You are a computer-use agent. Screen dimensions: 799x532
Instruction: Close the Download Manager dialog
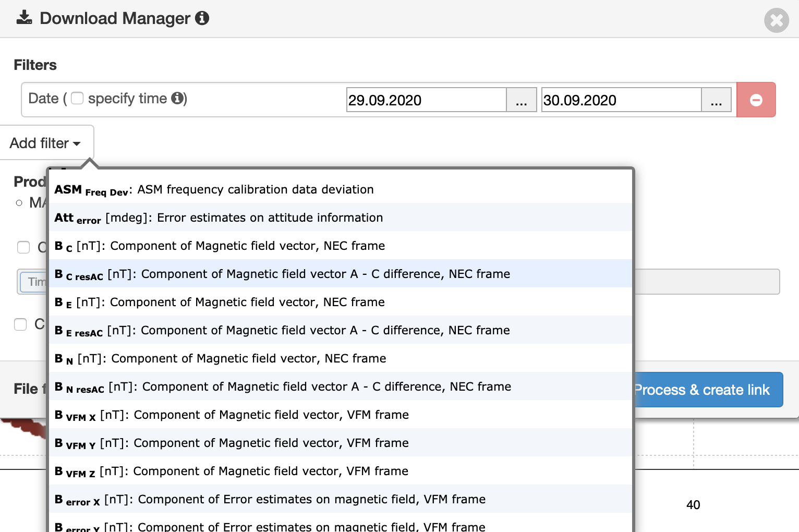(x=777, y=20)
